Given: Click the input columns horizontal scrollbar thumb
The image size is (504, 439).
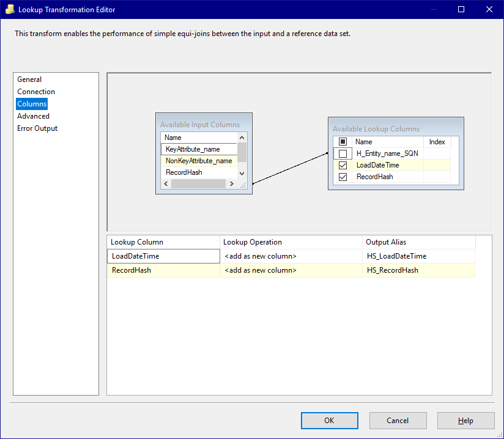Looking at the screenshot, I should [x=198, y=184].
